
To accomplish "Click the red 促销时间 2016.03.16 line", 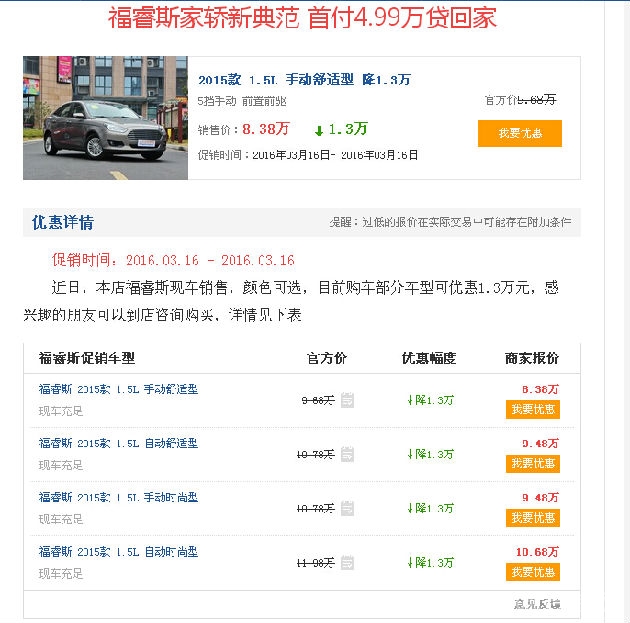I will pos(173,260).
